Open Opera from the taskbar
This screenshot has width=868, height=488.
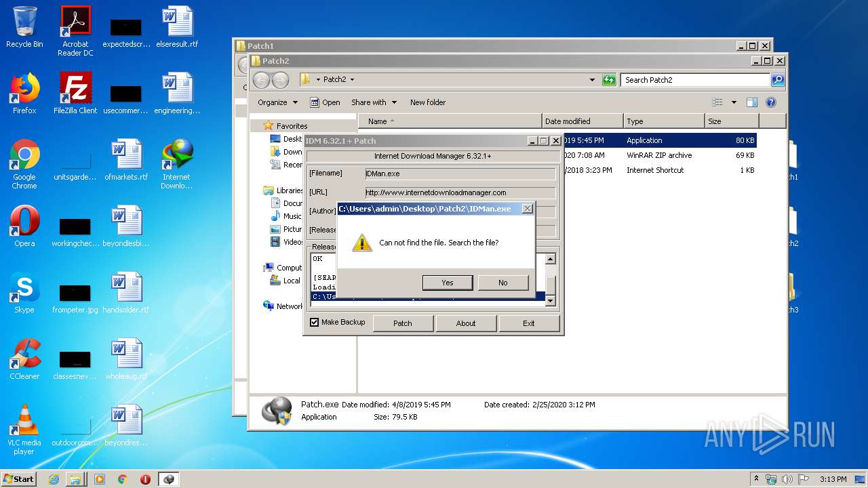pos(145,479)
